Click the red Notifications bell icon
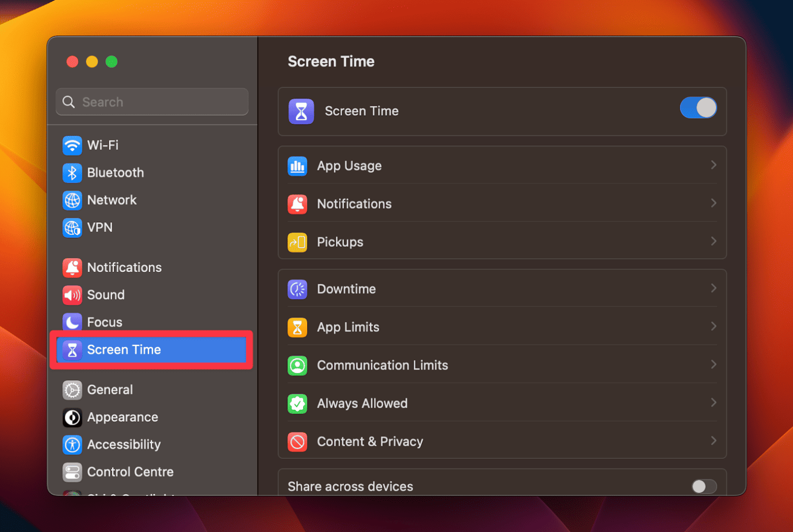The image size is (793, 532). (297, 204)
